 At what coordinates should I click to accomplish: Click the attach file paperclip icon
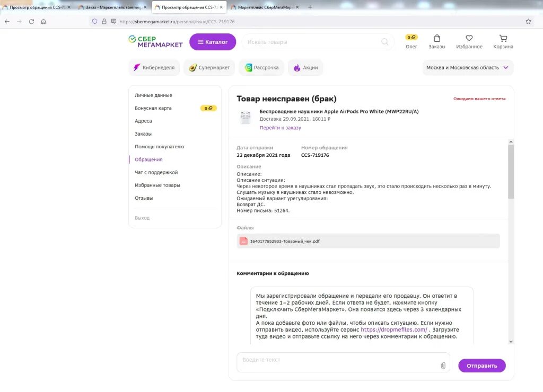tap(443, 366)
